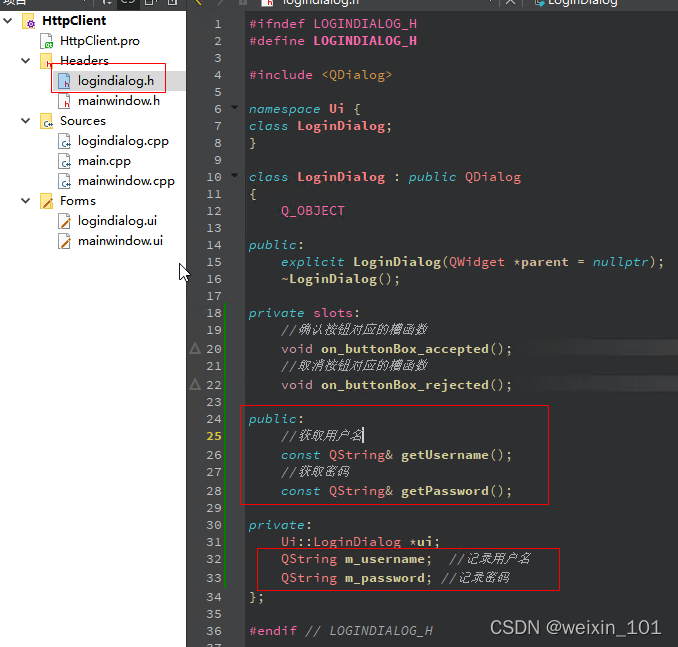Click the mainwindow.h header file icon
Screen dimensions: 678x647
[x=64, y=101]
